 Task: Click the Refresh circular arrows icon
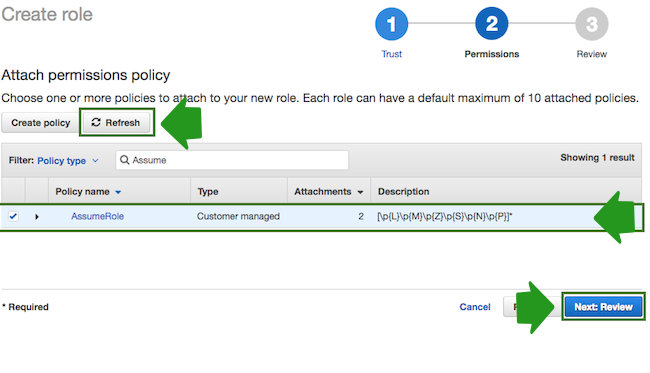click(96, 122)
